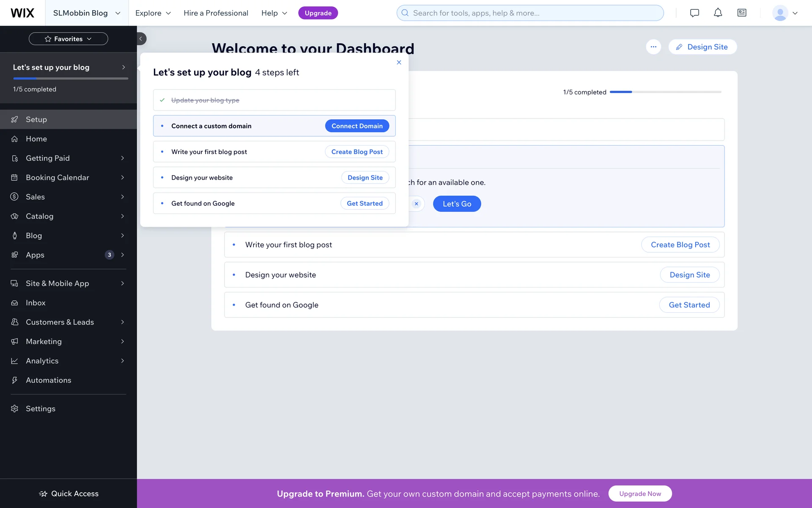Click Upgrade Now in the banner

640,494
